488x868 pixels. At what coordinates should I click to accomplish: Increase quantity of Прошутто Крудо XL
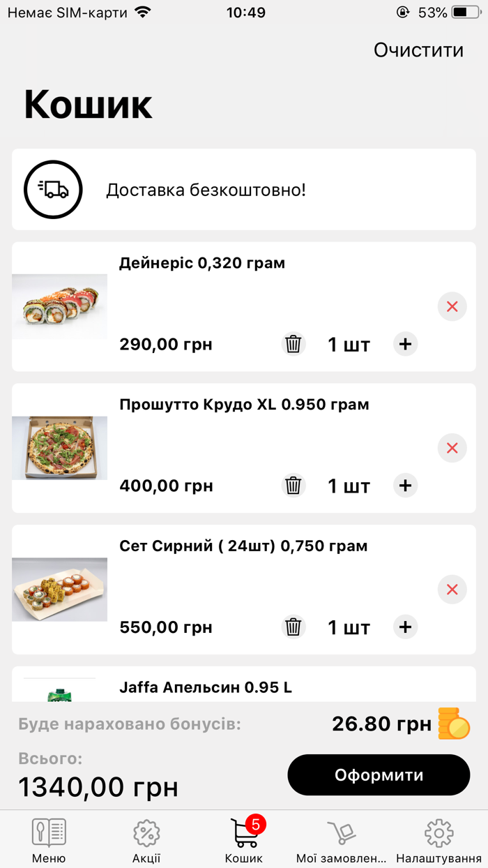(405, 486)
